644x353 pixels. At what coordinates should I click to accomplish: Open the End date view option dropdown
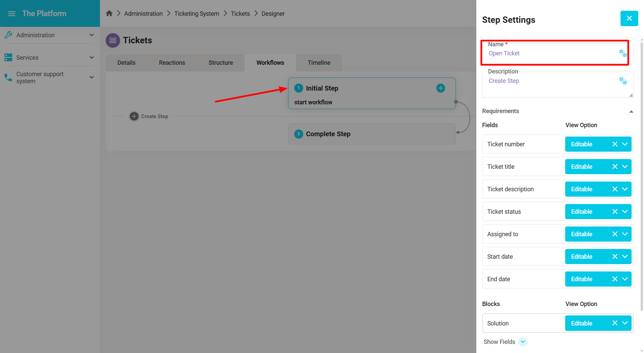tap(625, 279)
